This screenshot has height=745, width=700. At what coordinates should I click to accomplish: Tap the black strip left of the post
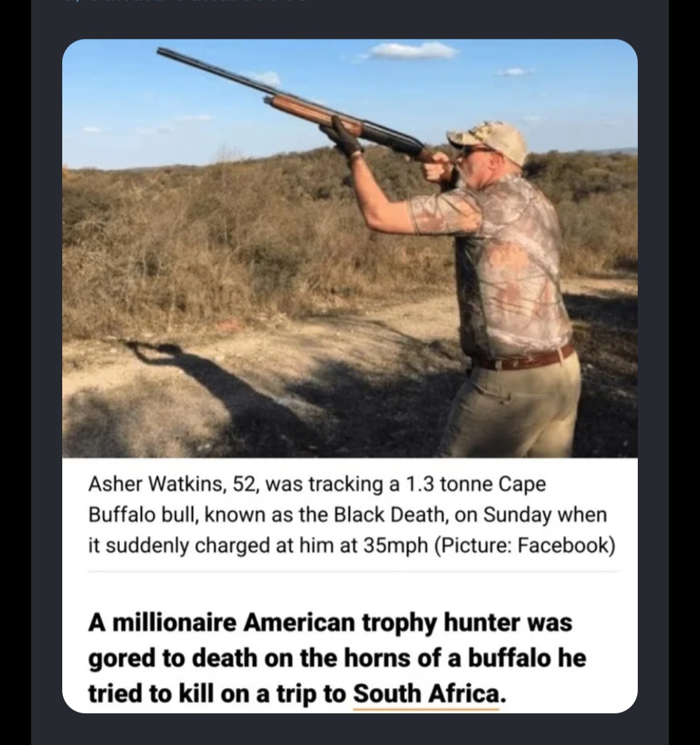coord(15,372)
